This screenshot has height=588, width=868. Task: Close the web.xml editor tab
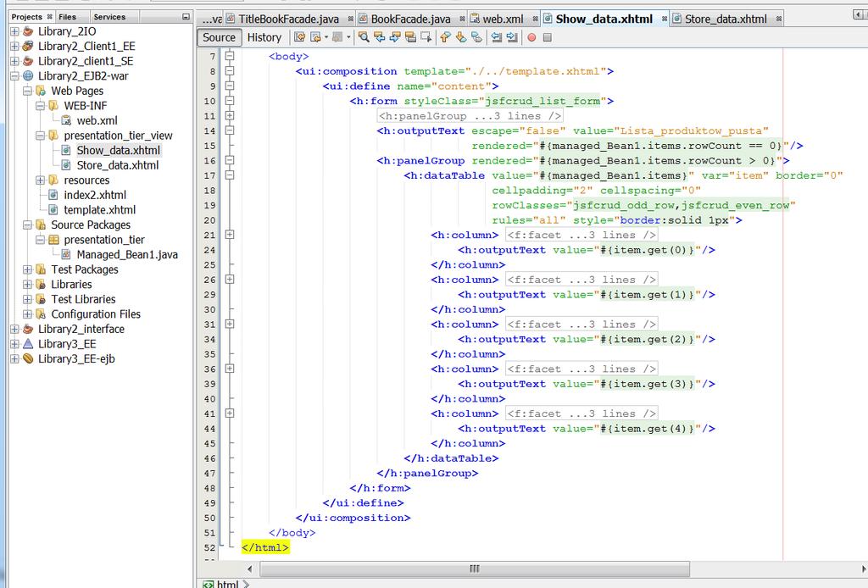tap(536, 19)
